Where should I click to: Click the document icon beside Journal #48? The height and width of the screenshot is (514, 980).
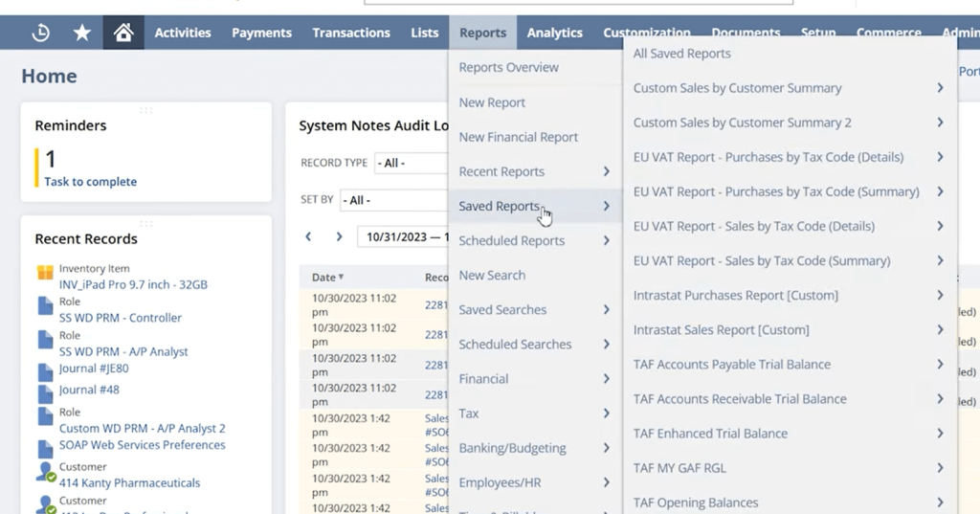click(45, 394)
